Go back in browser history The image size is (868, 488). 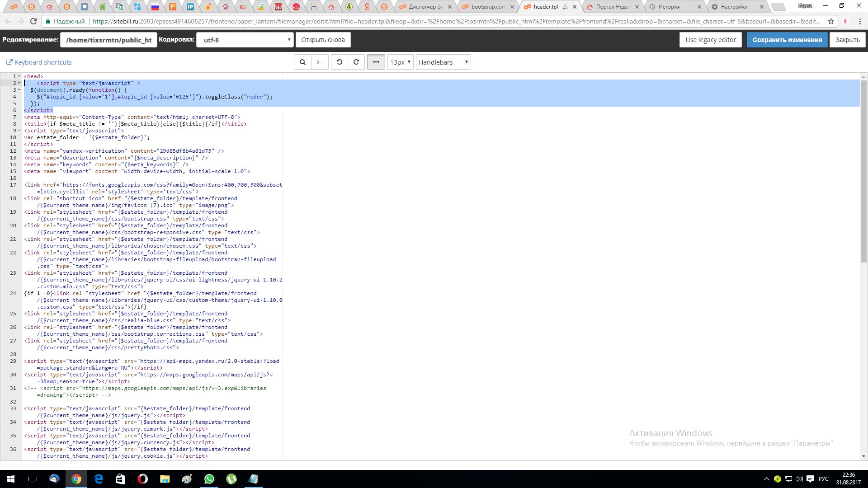(x=8, y=21)
